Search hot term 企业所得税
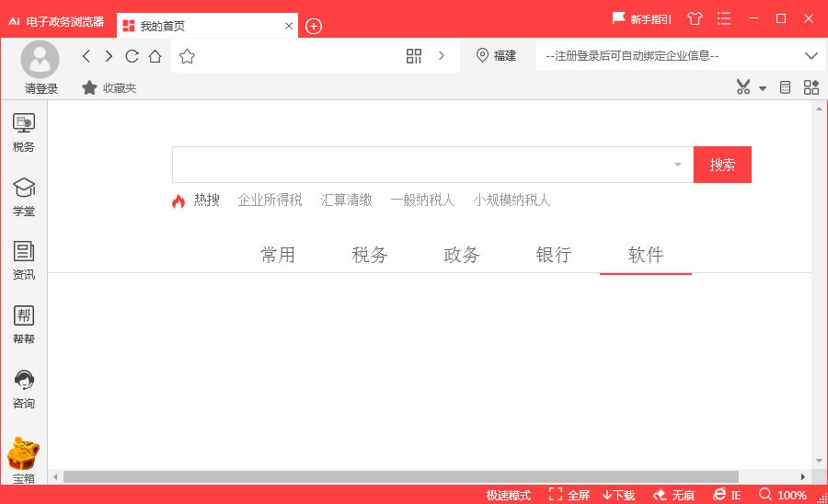828x504 pixels. tap(270, 200)
